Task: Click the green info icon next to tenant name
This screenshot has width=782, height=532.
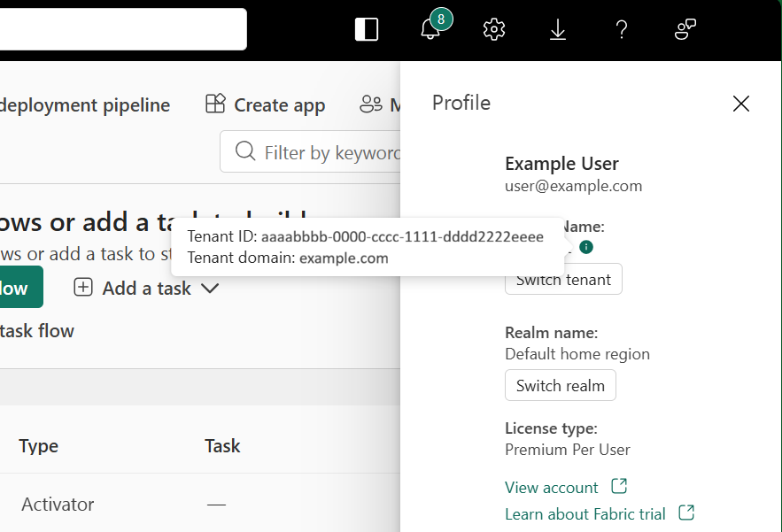Action: pyautogui.click(x=585, y=247)
